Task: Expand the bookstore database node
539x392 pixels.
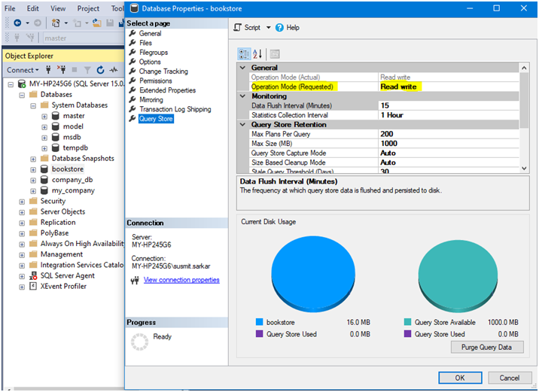Action: pos(33,169)
